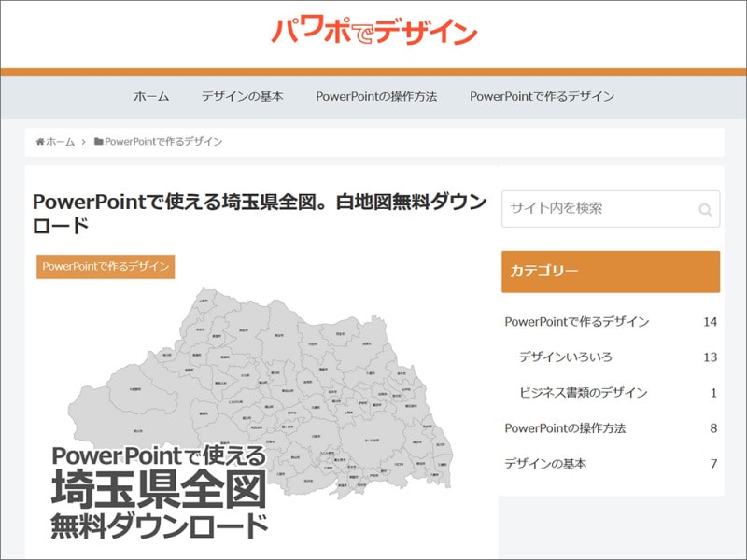Open the デザインの基本 navigation menu
Screen dimensions: 747x560
click(x=241, y=95)
